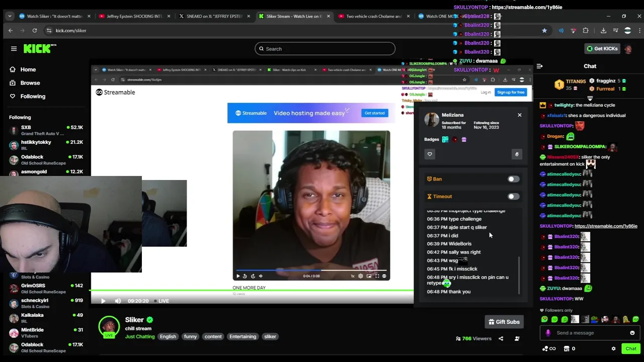Open the Kalkalaka channel in the sidebar

tap(45, 318)
